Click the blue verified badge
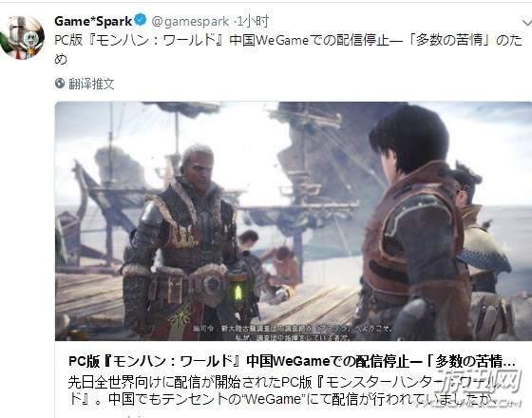Viewport: 532px width, 418px height. pyautogui.click(x=141, y=21)
